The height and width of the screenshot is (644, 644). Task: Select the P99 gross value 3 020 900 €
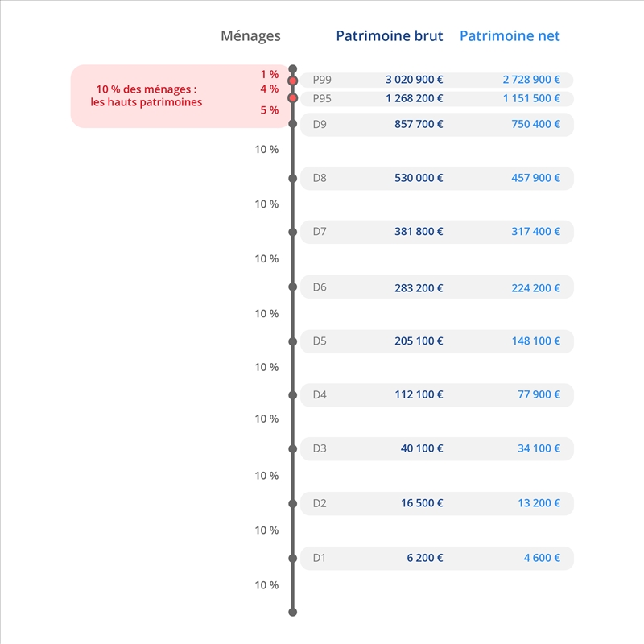[x=415, y=80]
